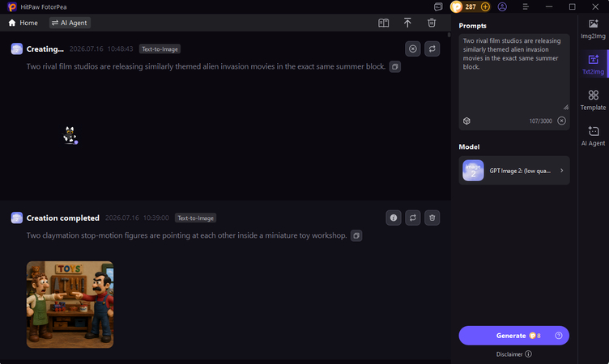Viewport: 609px width, 364px height.
Task: Click the back-to-top arrow icon
Action: (x=407, y=23)
